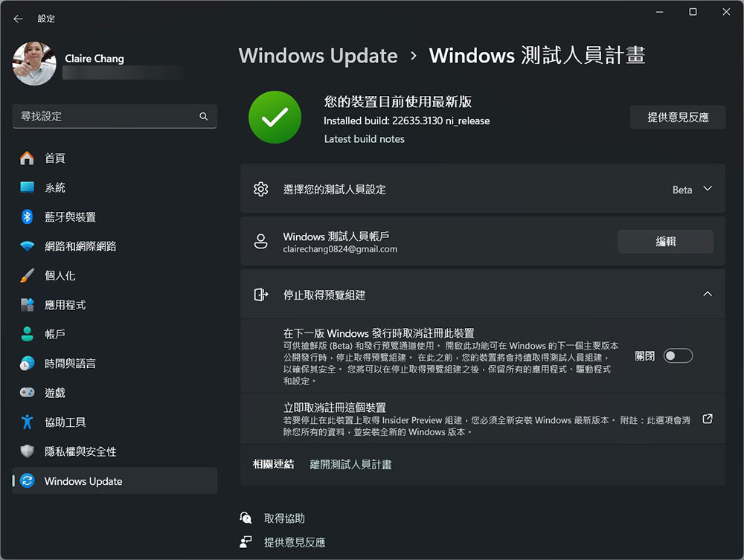Viewport: 744px width, 560px height.
Task: Click the 尋找設定 search field
Action: pyautogui.click(x=115, y=116)
